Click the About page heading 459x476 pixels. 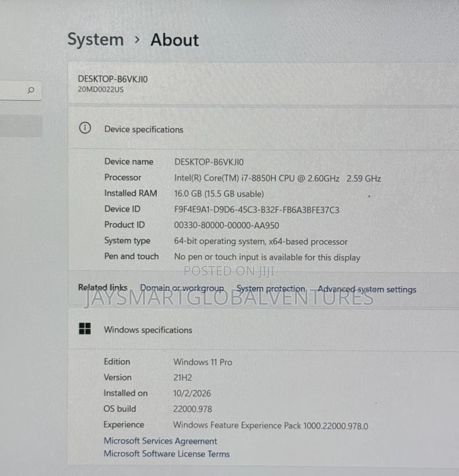pos(175,40)
